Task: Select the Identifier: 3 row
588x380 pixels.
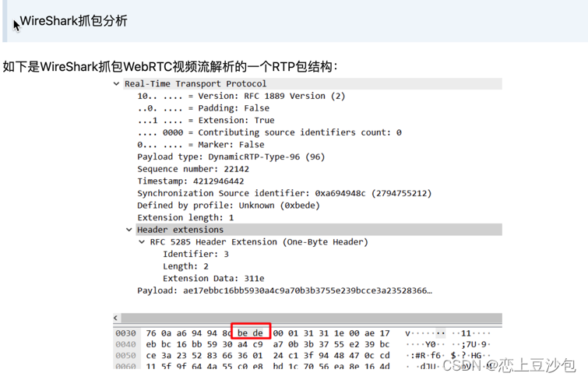Action: 195,254
